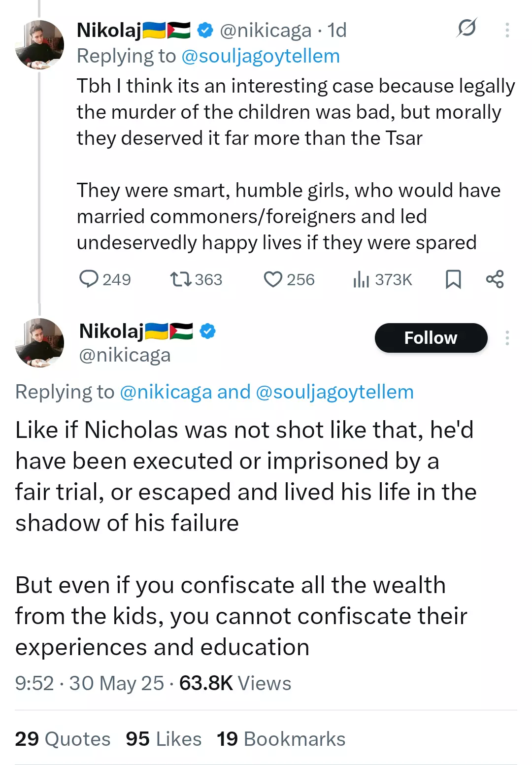Open the 95 Likes list
The image size is (532, 765).
(x=164, y=739)
